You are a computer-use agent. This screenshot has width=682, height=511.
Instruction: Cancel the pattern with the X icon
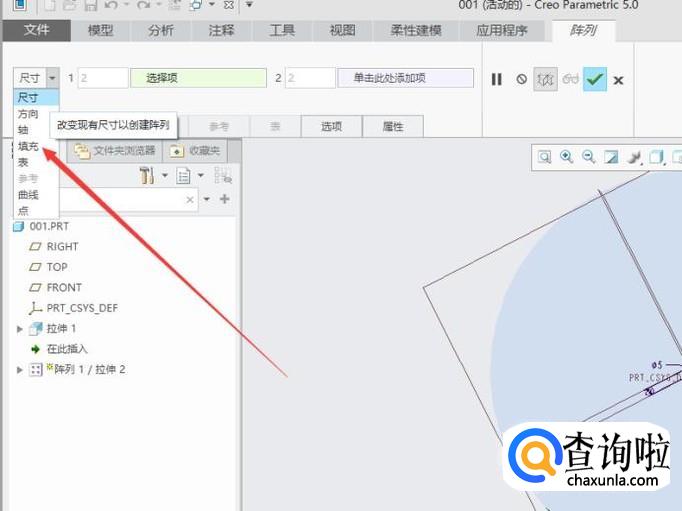click(x=618, y=80)
